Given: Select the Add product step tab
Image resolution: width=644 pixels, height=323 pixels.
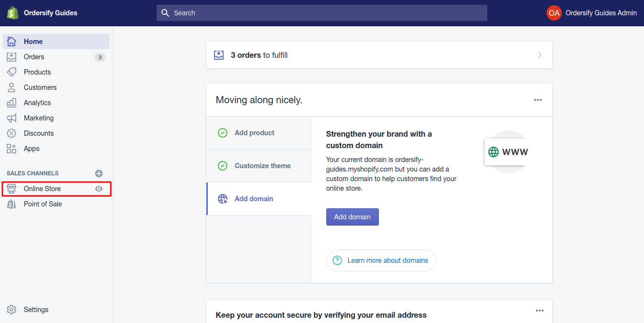Looking at the screenshot, I should tap(258, 133).
